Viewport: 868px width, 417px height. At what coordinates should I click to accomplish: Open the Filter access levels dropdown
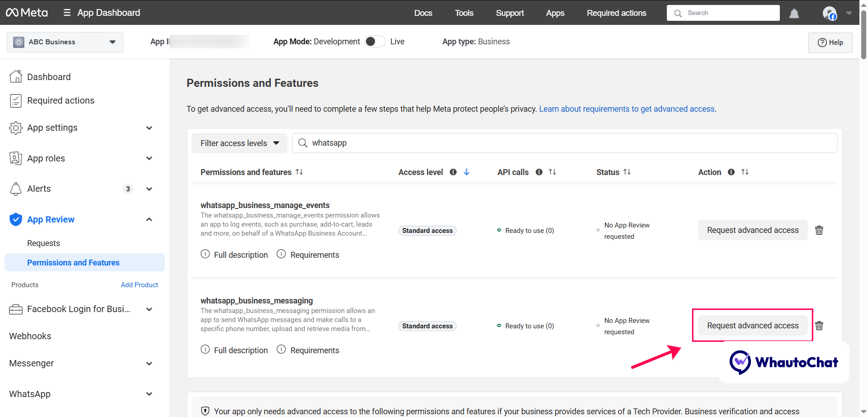pyautogui.click(x=239, y=143)
